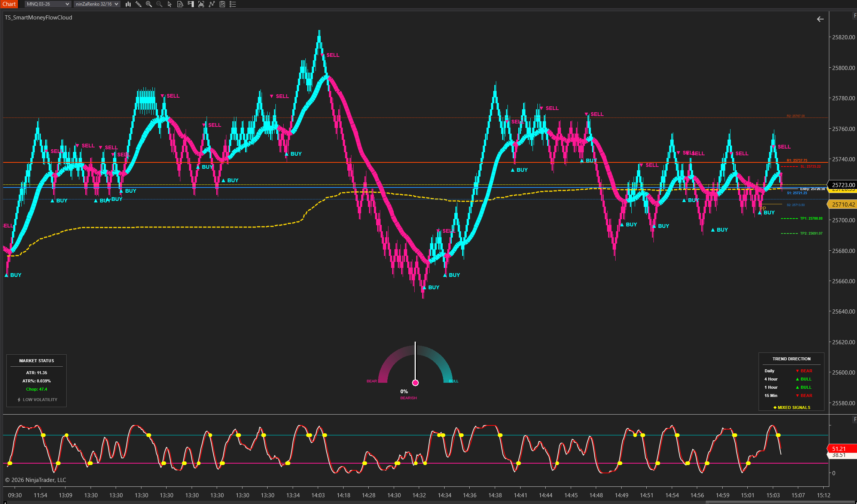Click the zoom in magnifier icon
The height and width of the screenshot is (504, 857).
pyautogui.click(x=149, y=4)
